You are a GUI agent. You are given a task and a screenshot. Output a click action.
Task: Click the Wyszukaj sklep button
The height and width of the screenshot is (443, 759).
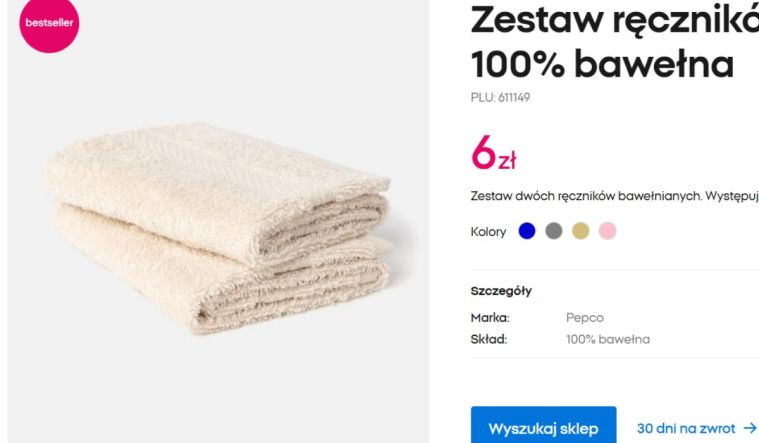[x=543, y=426]
